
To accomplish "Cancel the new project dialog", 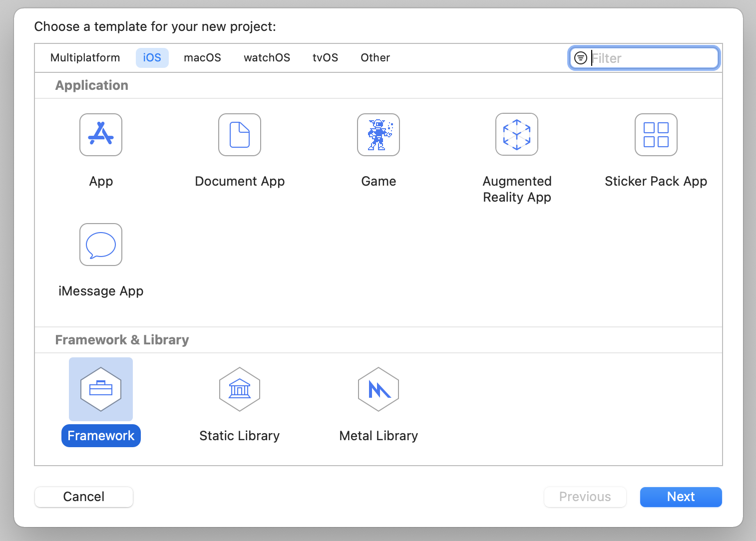I will pyautogui.click(x=84, y=497).
